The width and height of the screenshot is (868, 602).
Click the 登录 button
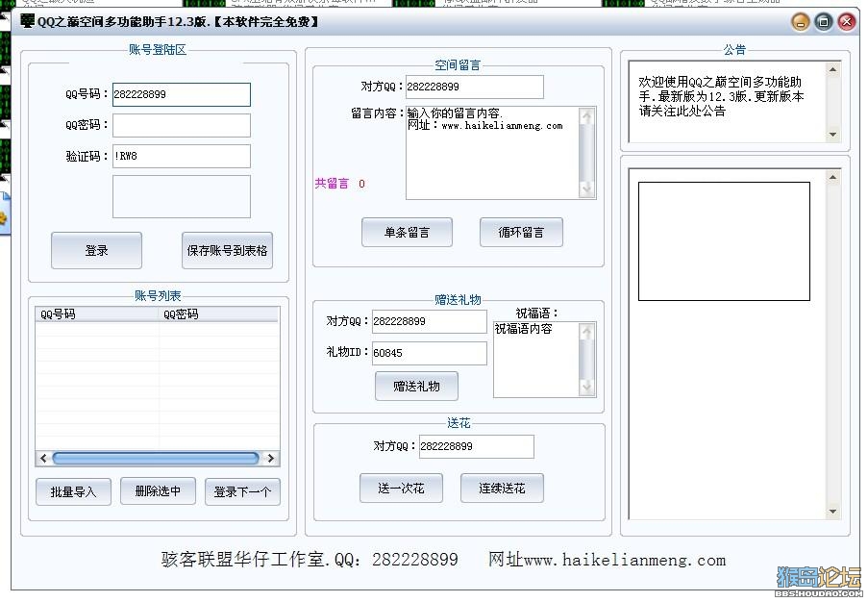pos(96,250)
